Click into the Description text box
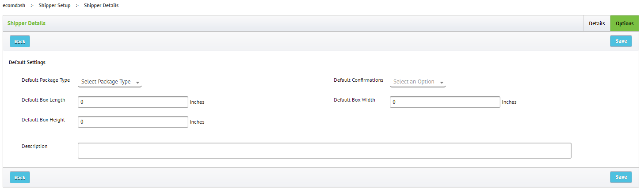This screenshot has width=644, height=193. [x=324, y=151]
